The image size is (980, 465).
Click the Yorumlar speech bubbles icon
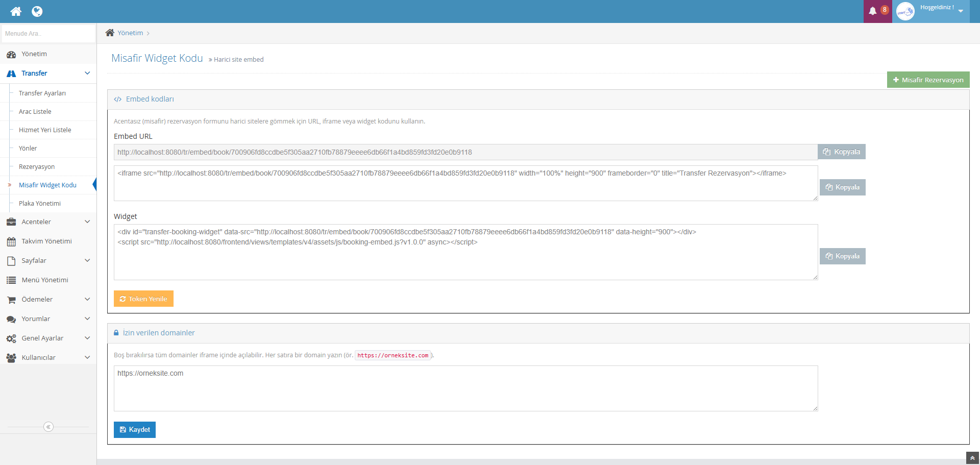pyautogui.click(x=11, y=319)
